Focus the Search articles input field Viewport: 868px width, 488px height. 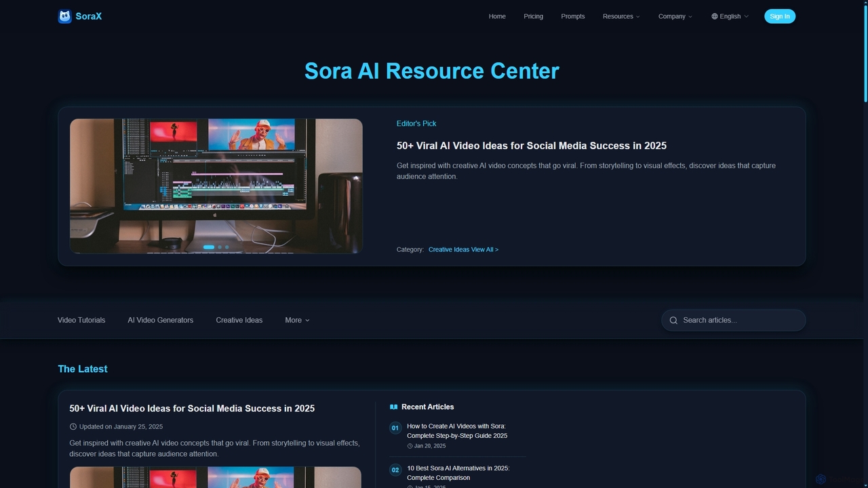click(734, 320)
